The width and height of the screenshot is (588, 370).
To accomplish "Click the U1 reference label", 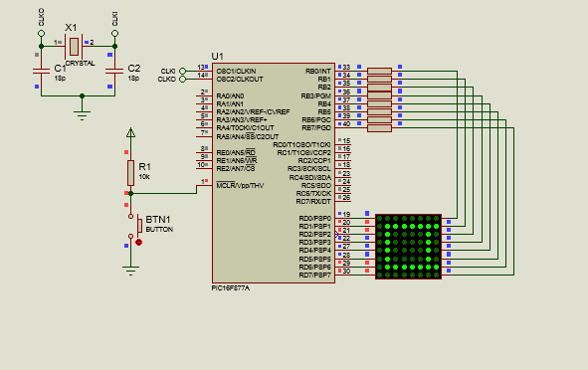I will point(218,57).
